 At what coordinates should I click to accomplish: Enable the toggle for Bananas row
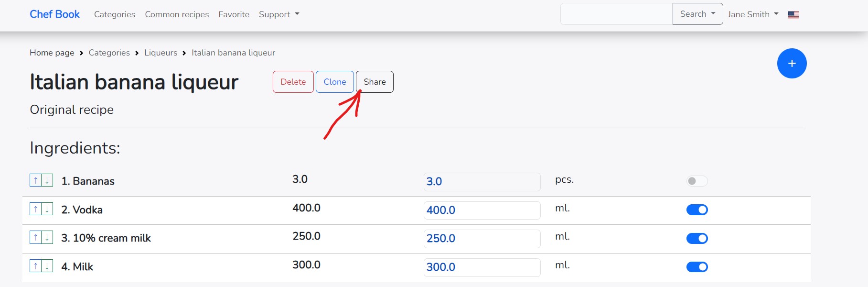[697, 181]
